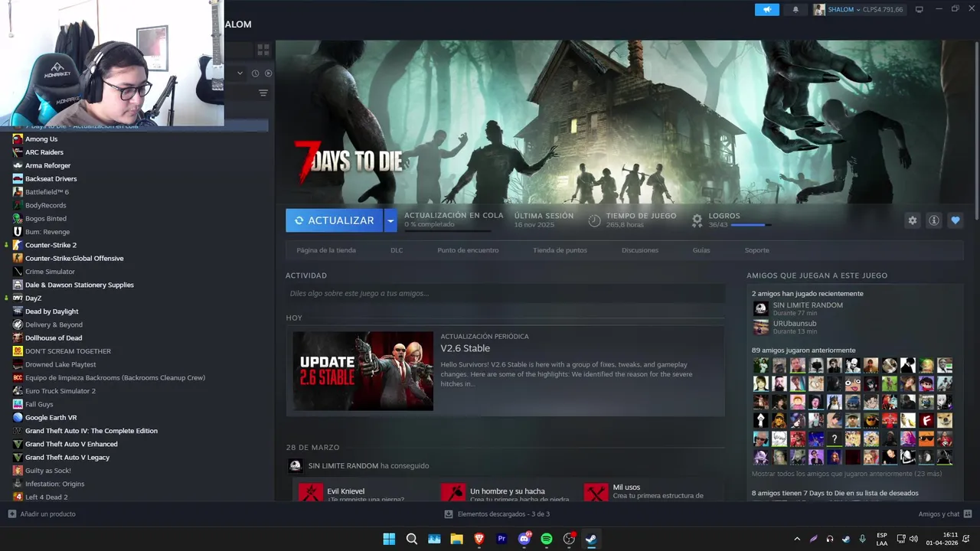
Task: Open Premiere Pro from taskbar
Action: (501, 539)
